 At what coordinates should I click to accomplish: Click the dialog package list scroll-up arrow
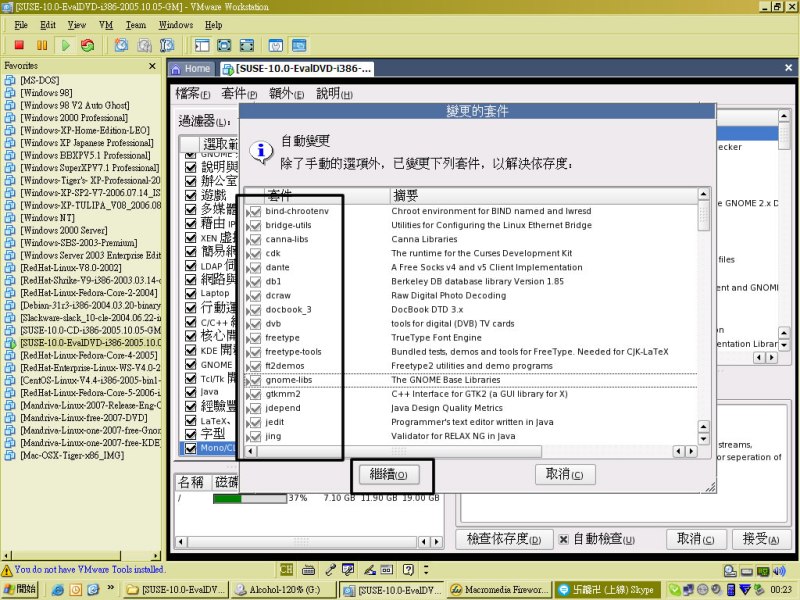point(704,194)
